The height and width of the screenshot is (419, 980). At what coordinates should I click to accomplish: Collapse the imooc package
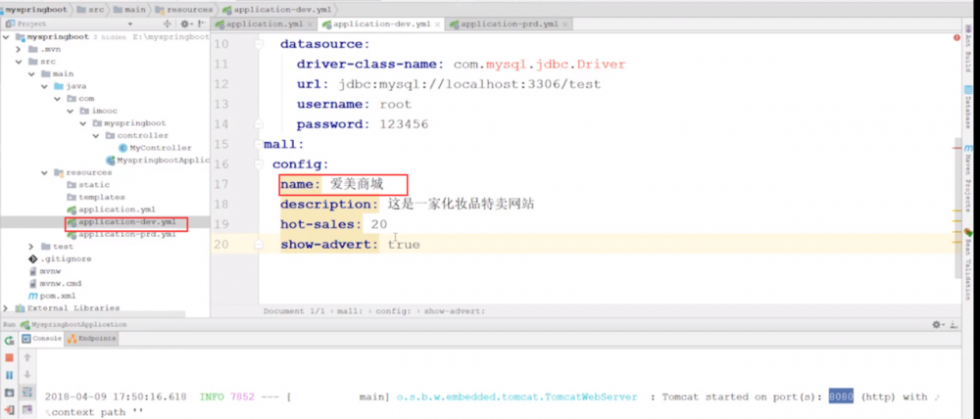(70, 111)
